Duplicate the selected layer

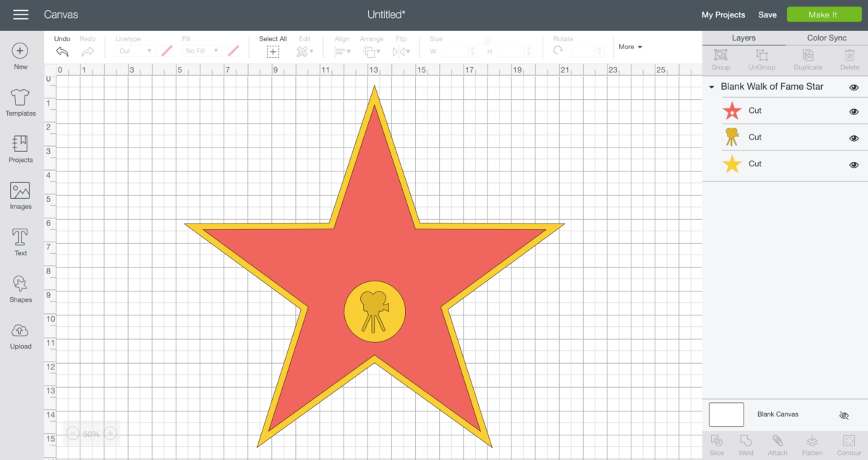click(807, 59)
